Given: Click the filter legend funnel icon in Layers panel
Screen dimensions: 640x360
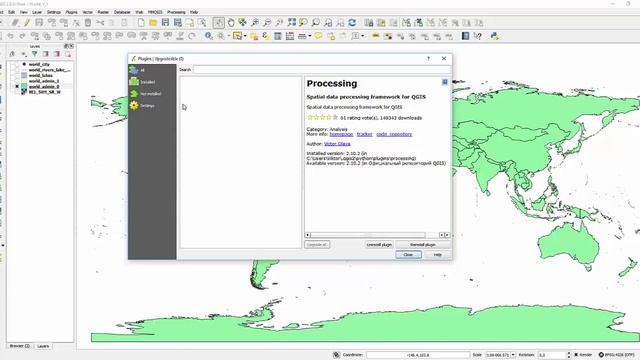Looking at the screenshot, I should pos(35,54).
